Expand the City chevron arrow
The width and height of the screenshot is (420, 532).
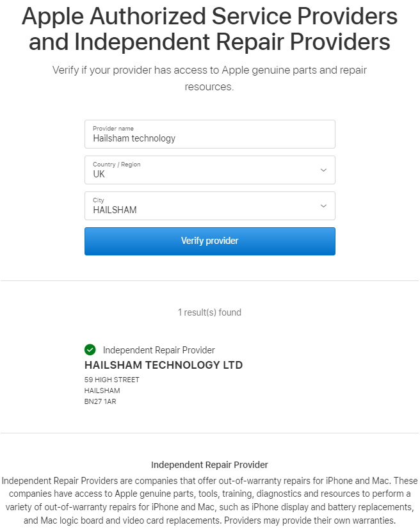324,206
